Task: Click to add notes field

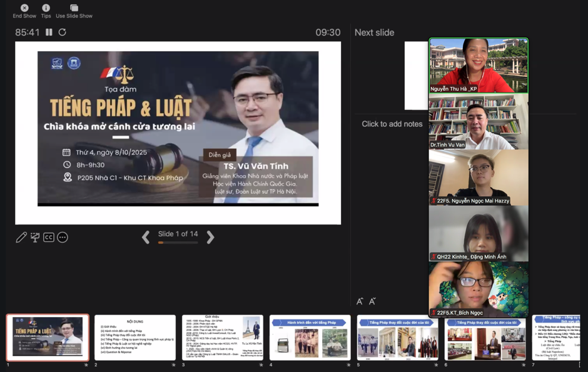Action: coord(392,124)
